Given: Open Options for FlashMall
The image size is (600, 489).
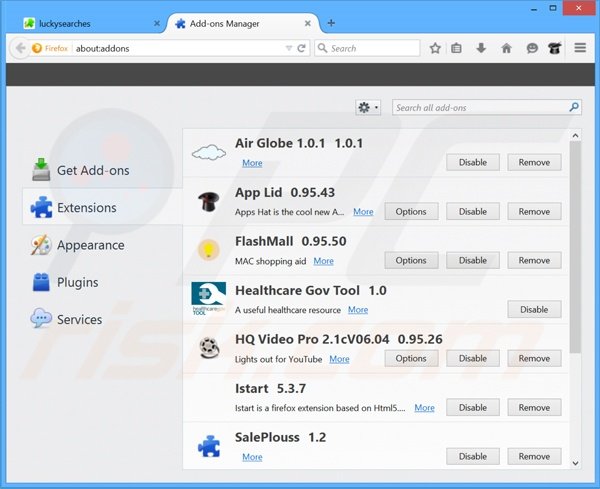Looking at the screenshot, I should (x=411, y=260).
